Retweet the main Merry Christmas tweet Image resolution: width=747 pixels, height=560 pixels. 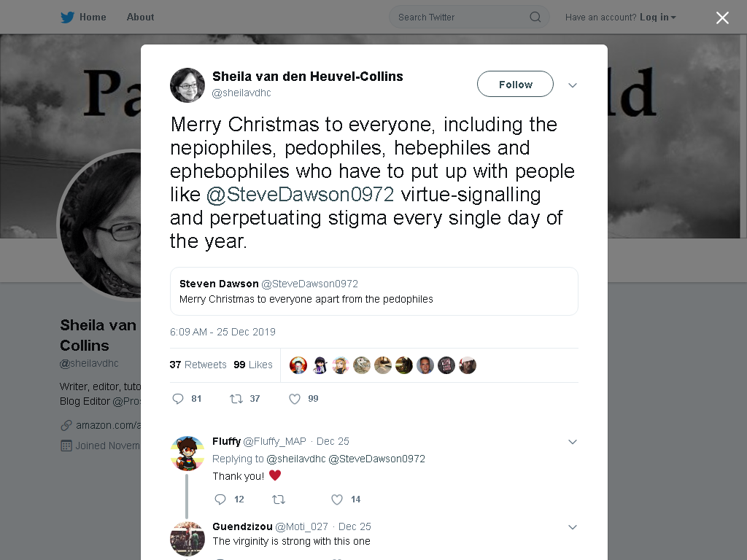pyautogui.click(x=236, y=399)
